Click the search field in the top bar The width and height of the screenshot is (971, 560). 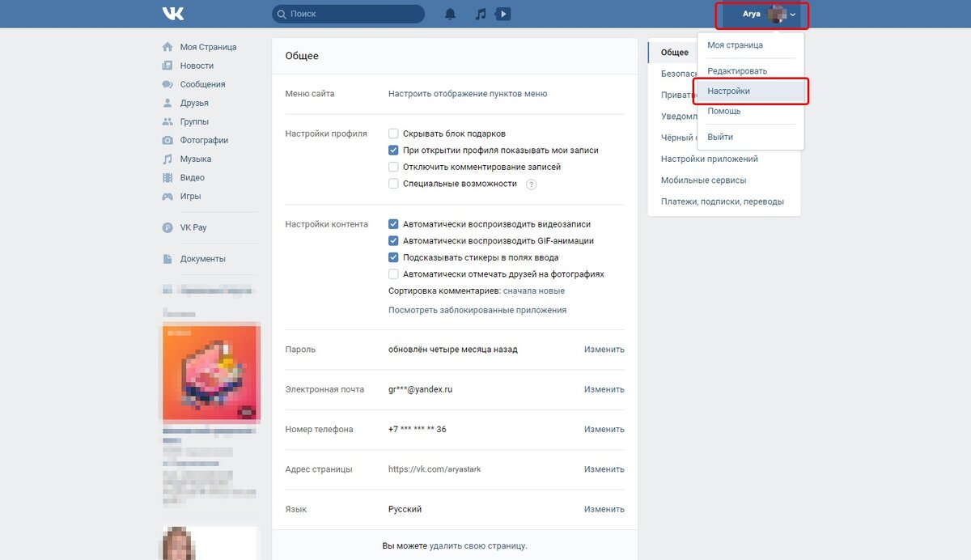click(348, 13)
